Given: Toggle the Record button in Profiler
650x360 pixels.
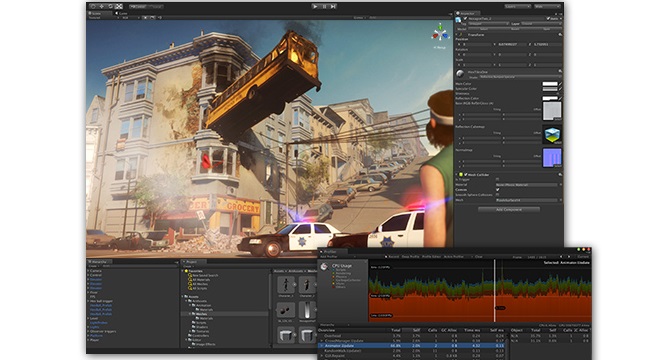Looking at the screenshot, I should point(392,257).
